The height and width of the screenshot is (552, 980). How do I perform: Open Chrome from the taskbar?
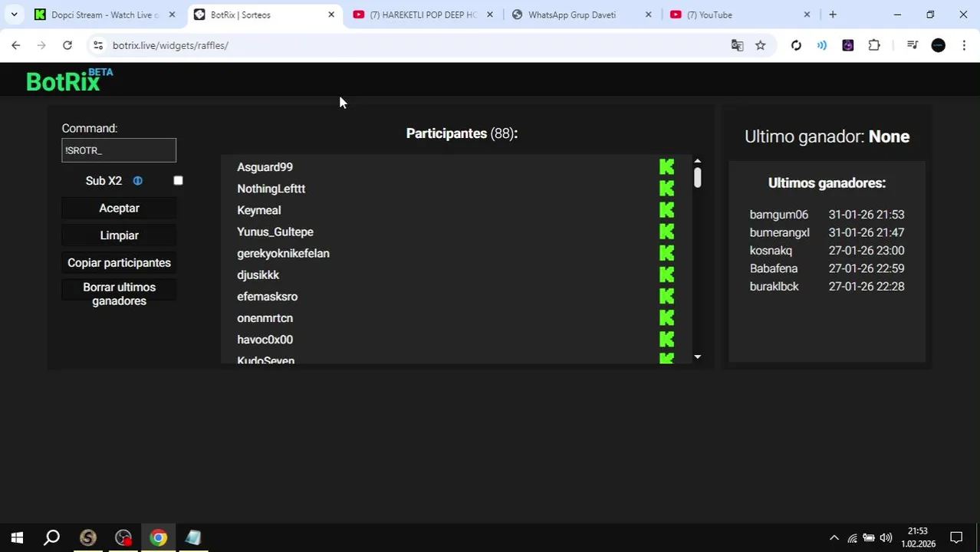158,538
